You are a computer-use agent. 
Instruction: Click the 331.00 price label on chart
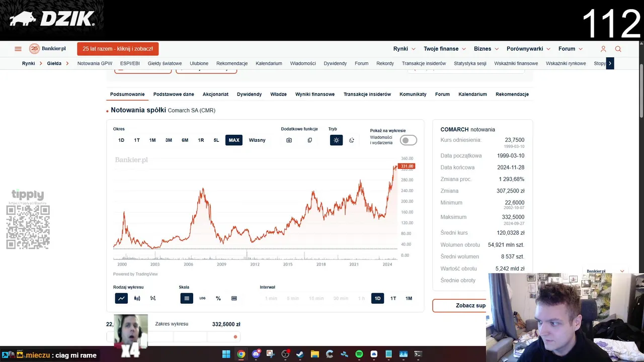click(407, 166)
